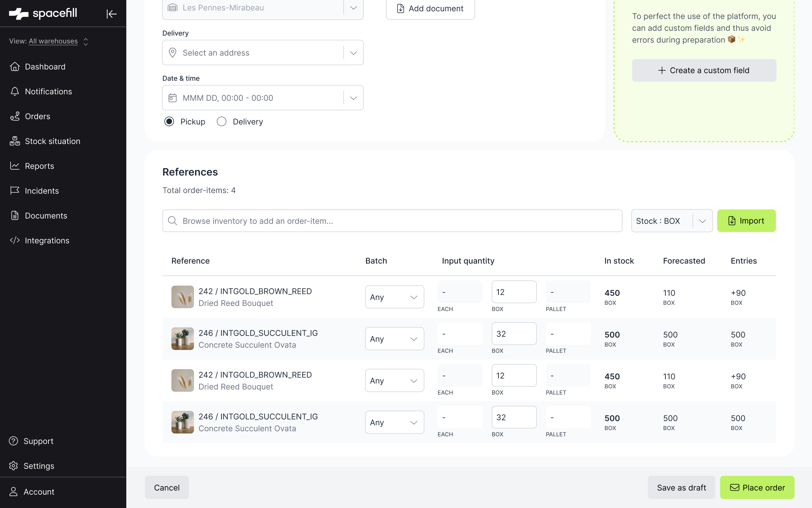Viewport: 812px width, 508px height.
Task: Click thumbnail of first Concrete Succulent Ovata
Action: pyautogui.click(x=183, y=339)
